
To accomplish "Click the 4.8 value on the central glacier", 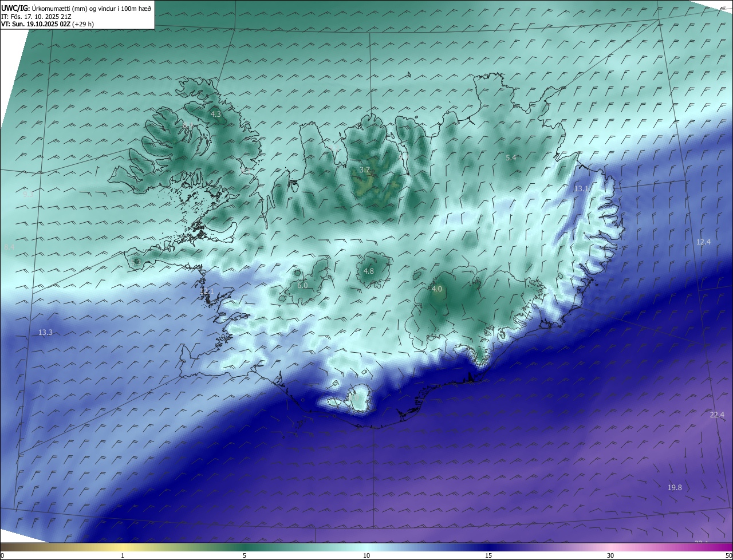I will [x=369, y=271].
